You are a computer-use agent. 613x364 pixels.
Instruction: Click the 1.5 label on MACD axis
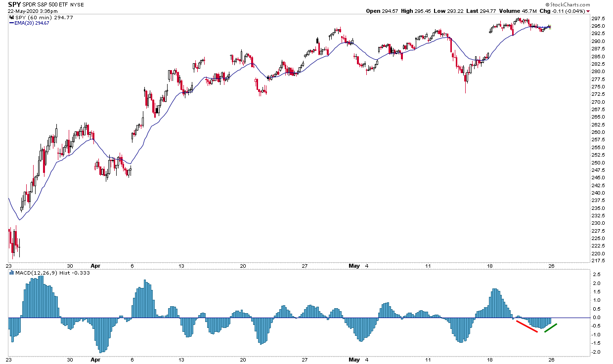596,291
